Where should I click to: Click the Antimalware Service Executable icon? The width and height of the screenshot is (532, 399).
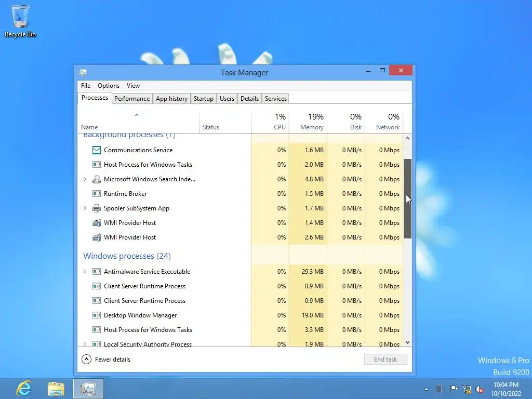(97, 271)
